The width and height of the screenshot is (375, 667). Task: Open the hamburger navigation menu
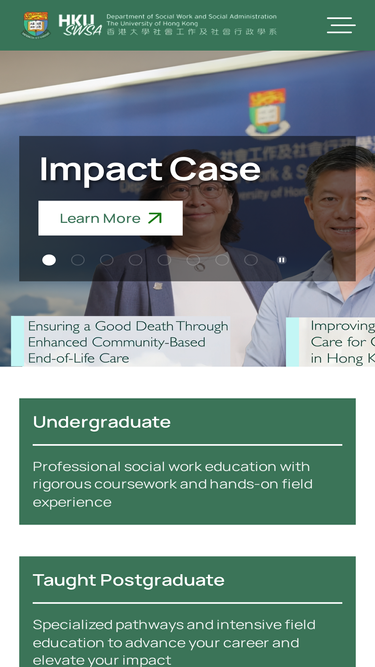(341, 25)
